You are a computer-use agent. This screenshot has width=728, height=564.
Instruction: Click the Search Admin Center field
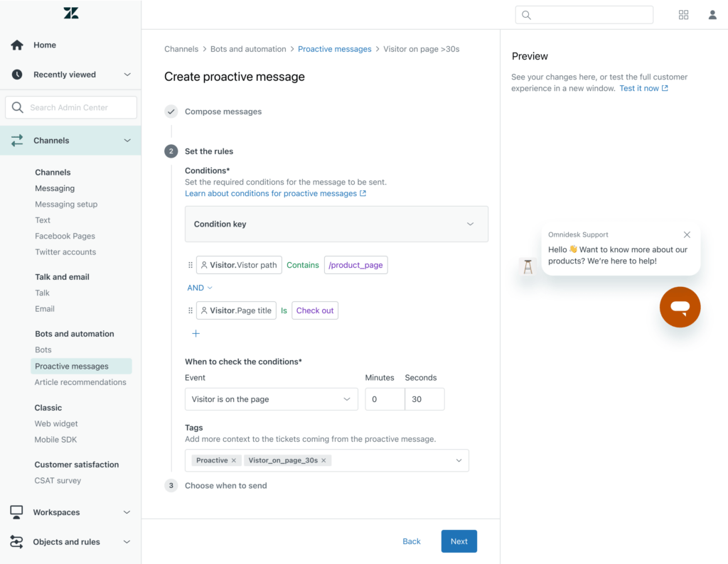pos(71,107)
